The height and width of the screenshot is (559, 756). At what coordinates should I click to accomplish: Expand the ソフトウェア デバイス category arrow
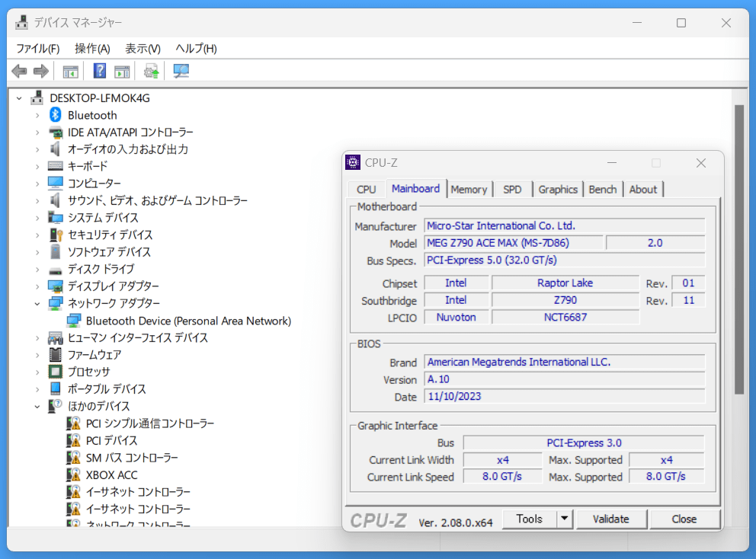pyautogui.click(x=37, y=252)
